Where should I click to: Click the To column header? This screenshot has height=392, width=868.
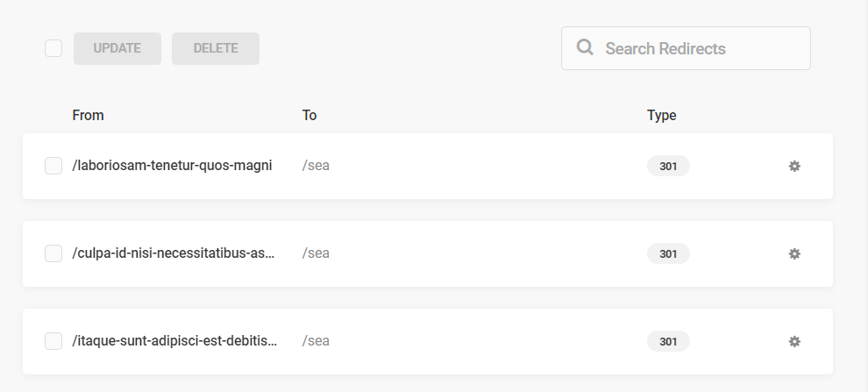(x=309, y=115)
